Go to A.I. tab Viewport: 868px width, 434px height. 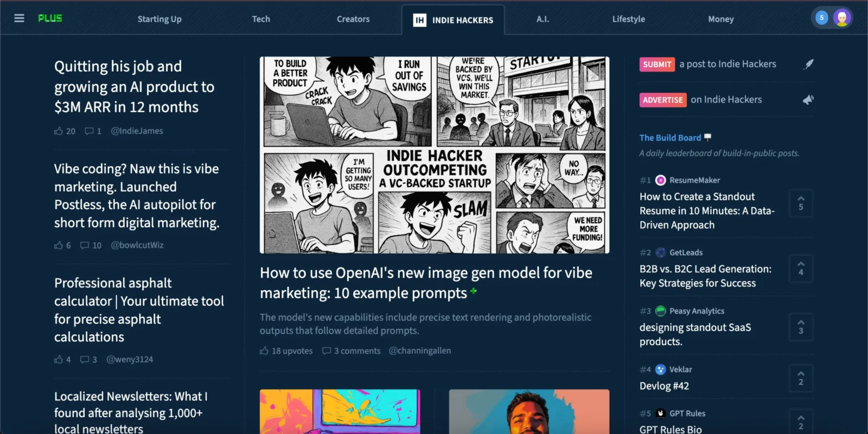[543, 19]
